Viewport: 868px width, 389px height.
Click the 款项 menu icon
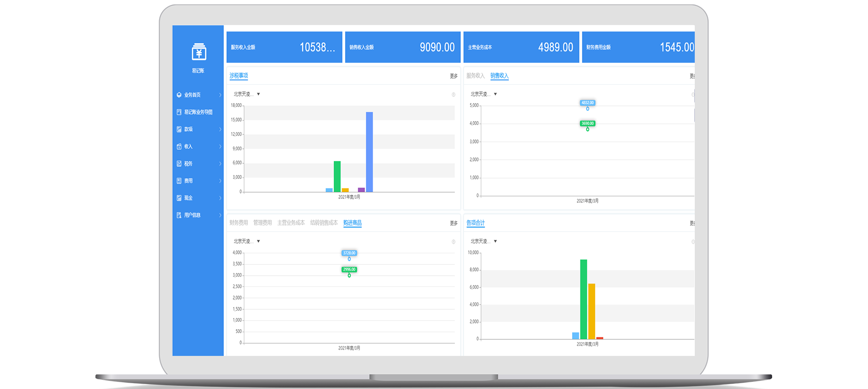tap(179, 129)
